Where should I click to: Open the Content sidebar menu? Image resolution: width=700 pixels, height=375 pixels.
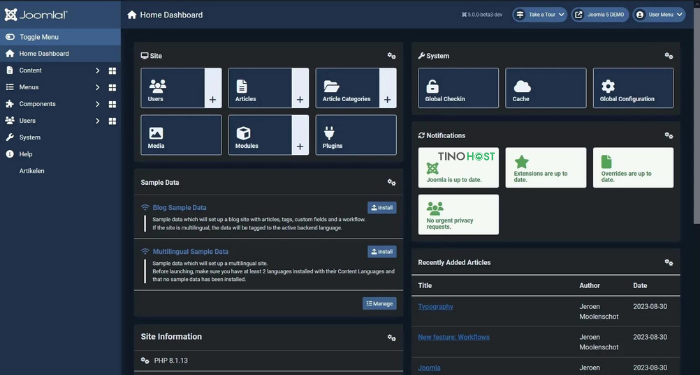(x=30, y=71)
